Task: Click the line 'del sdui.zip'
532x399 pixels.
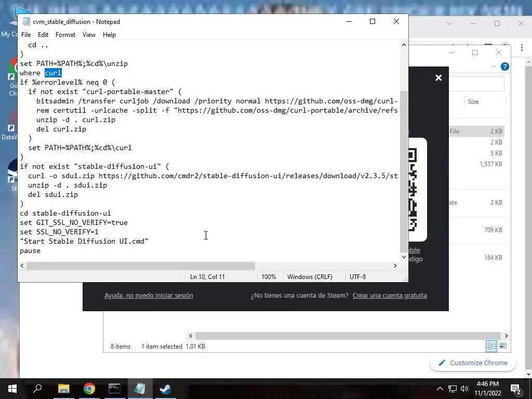Action: [x=53, y=194]
